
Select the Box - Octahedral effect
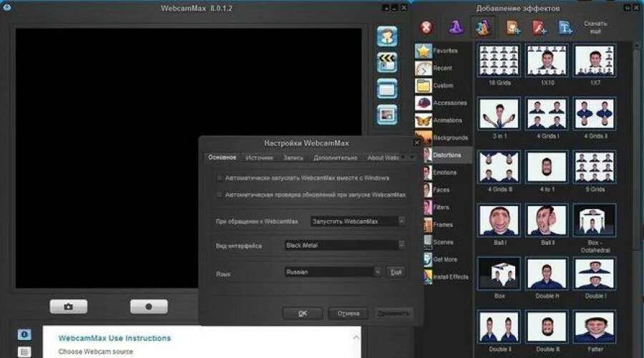pyautogui.click(x=595, y=221)
